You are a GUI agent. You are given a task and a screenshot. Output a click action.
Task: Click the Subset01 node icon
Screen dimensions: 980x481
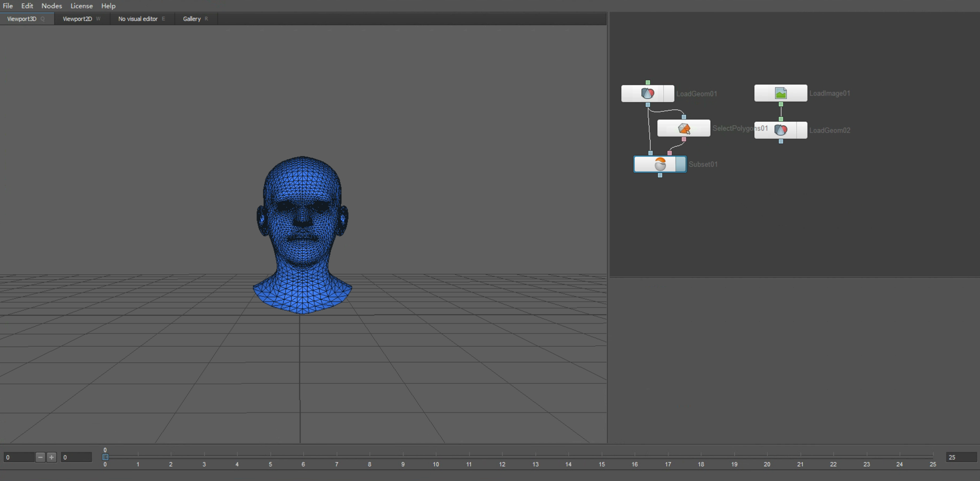click(660, 164)
